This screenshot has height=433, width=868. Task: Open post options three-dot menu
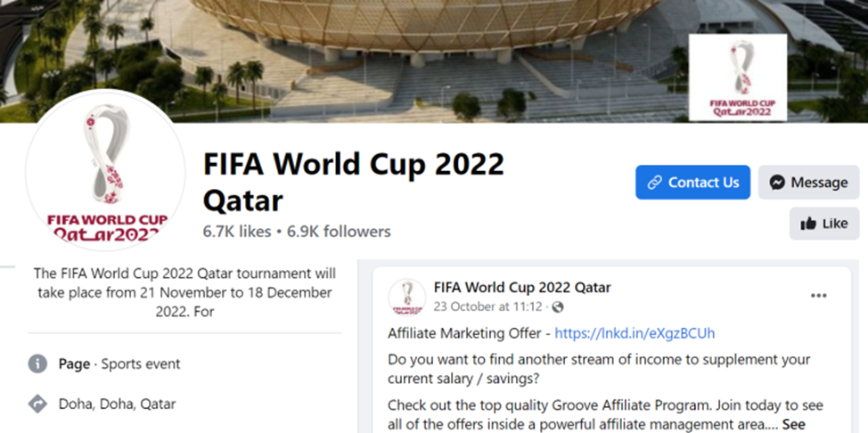pos(818,296)
